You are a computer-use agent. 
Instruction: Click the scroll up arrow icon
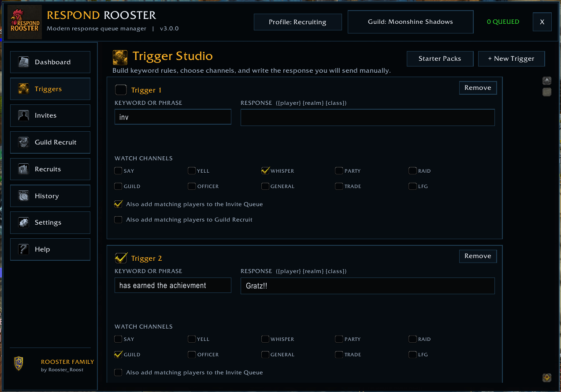click(x=547, y=81)
